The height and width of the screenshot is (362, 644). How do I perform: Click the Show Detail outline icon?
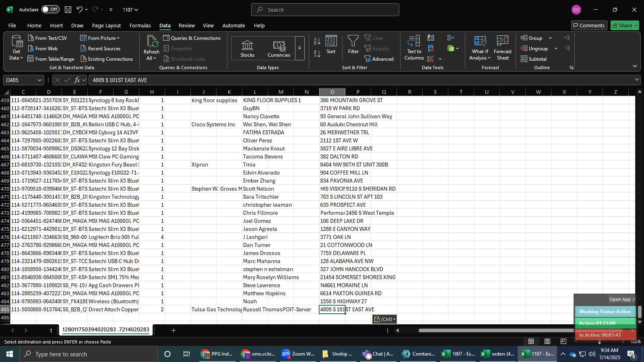[x=567, y=38]
